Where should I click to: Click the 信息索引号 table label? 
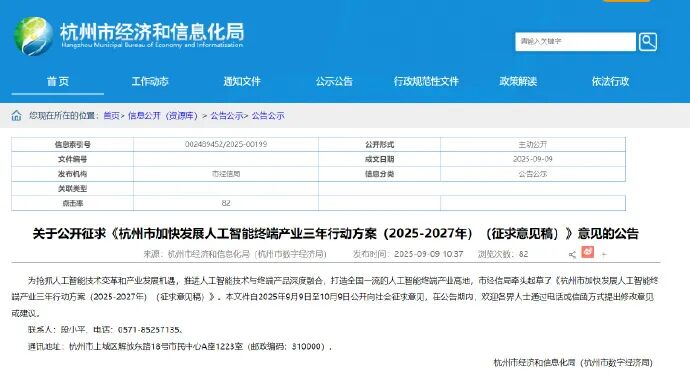(73, 144)
